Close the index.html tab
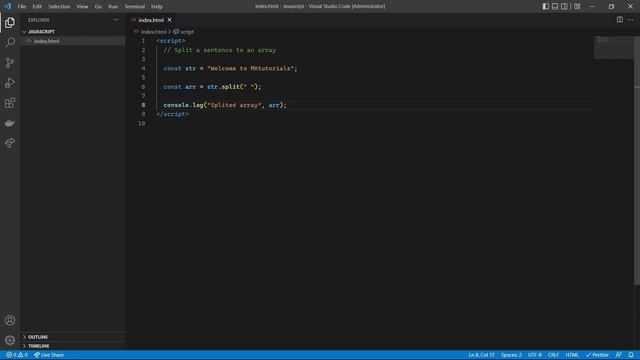 tap(169, 20)
